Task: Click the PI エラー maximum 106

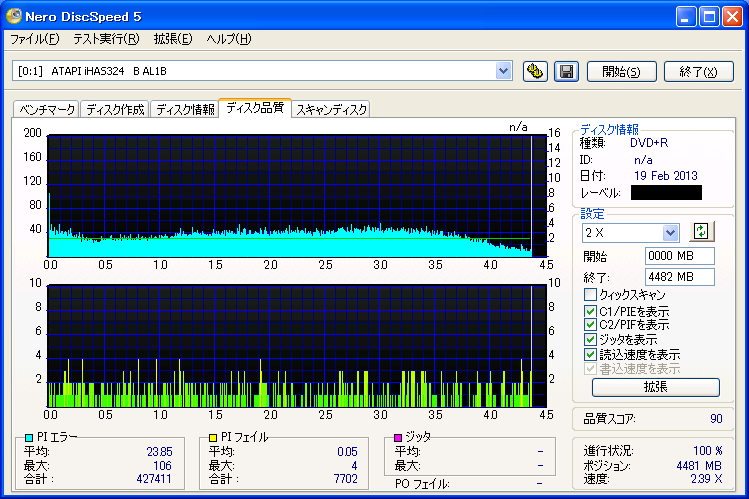Action: 162,466
